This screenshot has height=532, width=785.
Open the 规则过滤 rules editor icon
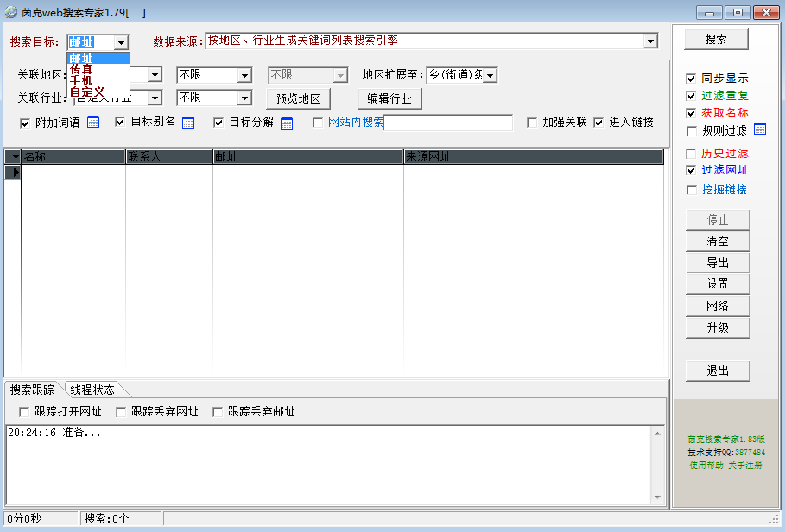click(760, 130)
